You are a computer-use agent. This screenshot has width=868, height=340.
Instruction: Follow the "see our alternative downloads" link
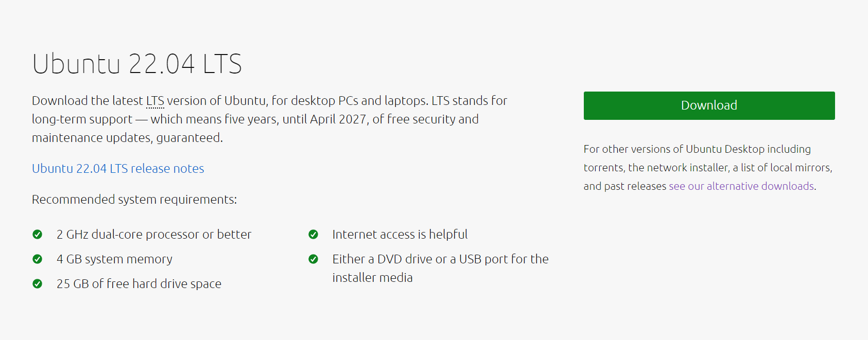741,186
